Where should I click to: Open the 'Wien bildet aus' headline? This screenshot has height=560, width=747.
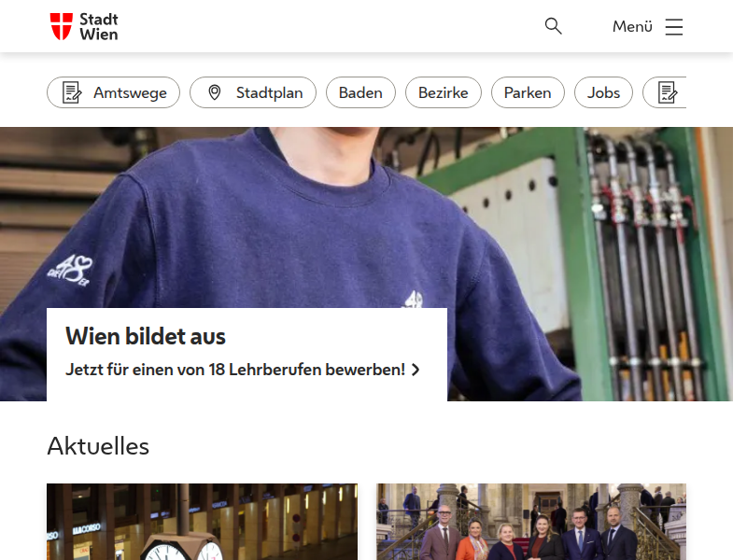146,336
